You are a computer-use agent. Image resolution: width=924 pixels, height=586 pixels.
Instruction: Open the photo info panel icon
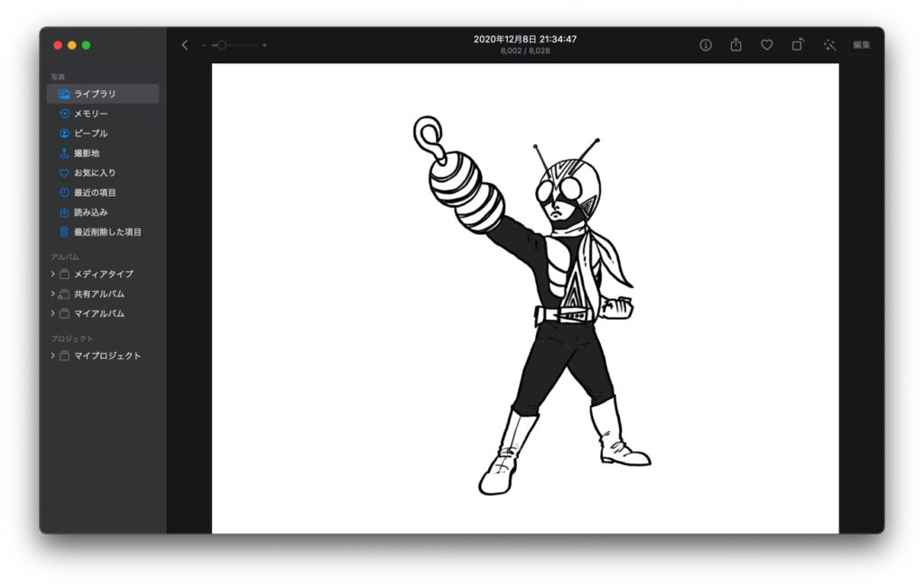coord(706,45)
